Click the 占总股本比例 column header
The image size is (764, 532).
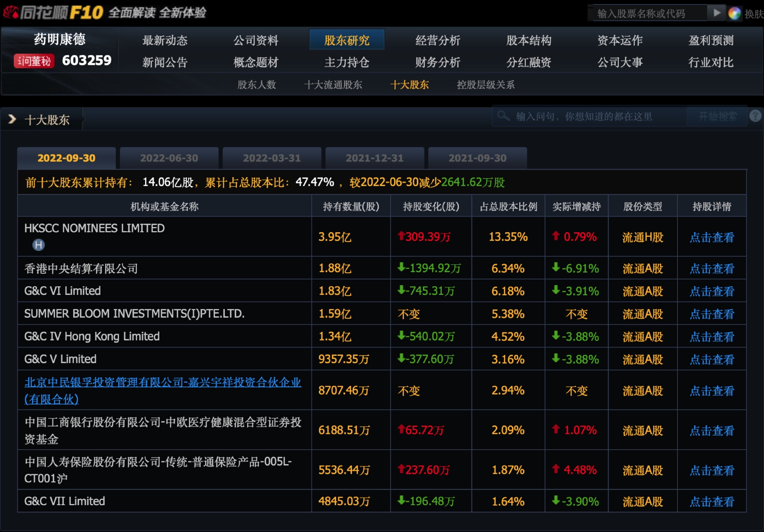(x=508, y=207)
